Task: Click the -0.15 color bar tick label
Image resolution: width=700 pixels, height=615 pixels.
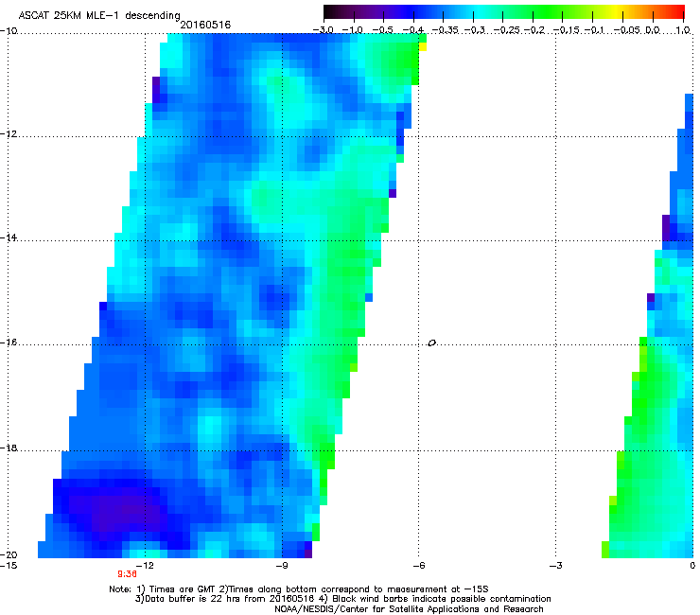Action: coord(567,30)
